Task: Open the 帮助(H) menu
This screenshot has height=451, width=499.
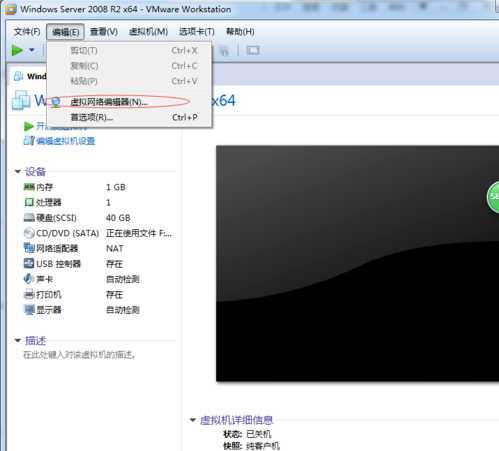Action: coord(240,32)
